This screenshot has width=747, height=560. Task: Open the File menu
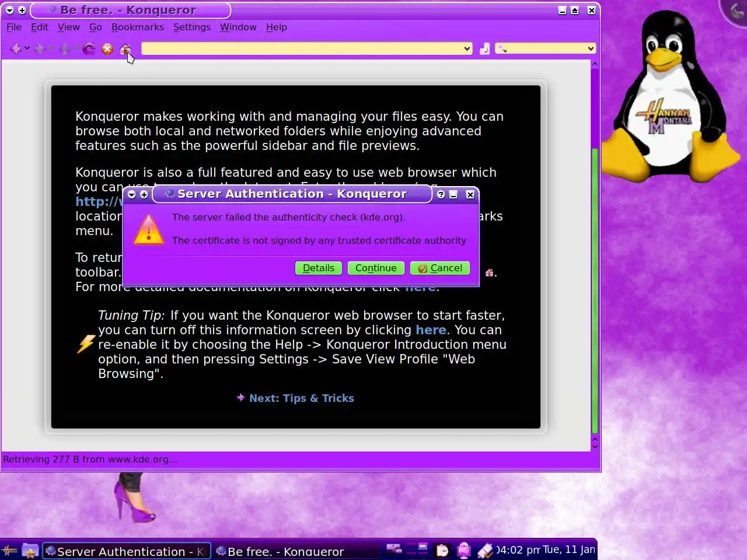tap(13, 27)
